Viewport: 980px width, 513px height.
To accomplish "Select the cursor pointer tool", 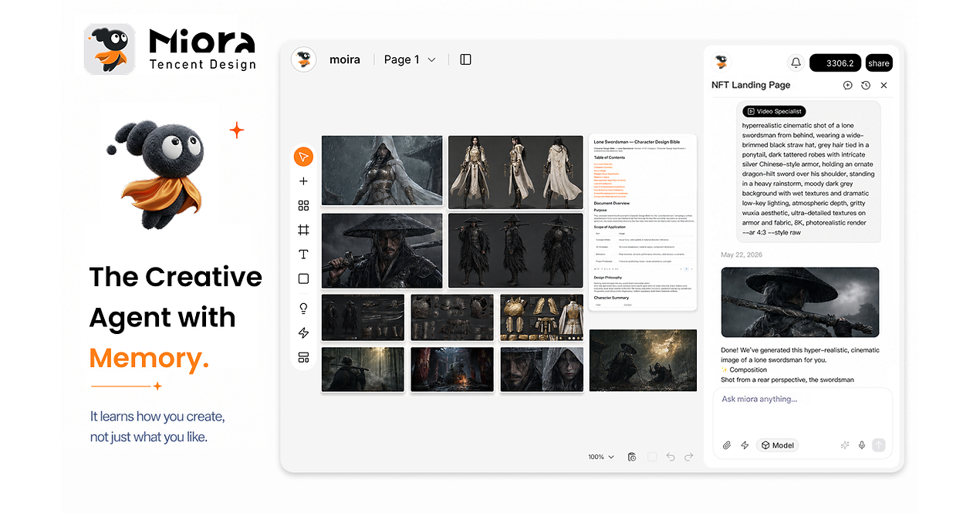I will (303, 157).
